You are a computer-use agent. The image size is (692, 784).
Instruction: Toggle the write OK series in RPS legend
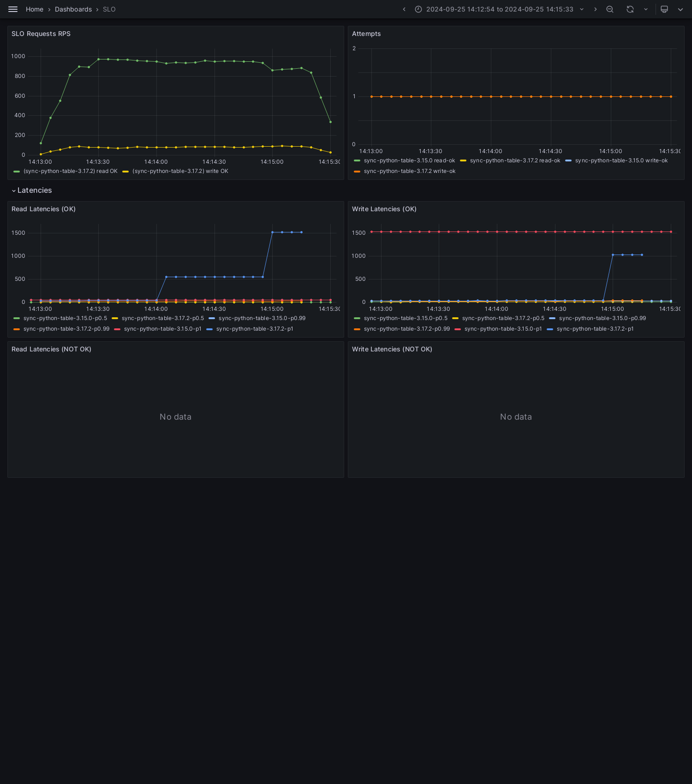[180, 171]
